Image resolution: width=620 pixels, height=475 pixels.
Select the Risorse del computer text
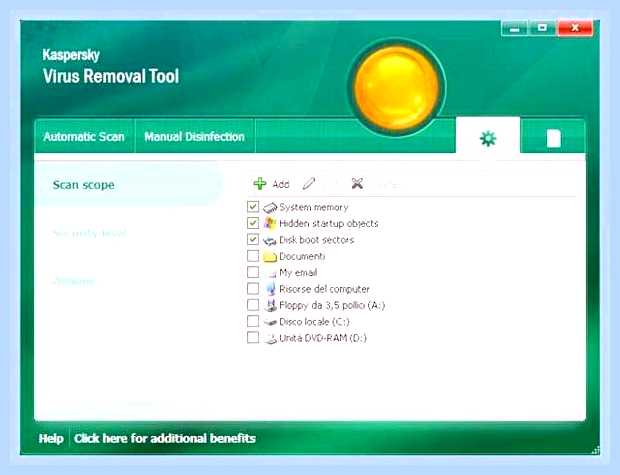[x=324, y=289]
